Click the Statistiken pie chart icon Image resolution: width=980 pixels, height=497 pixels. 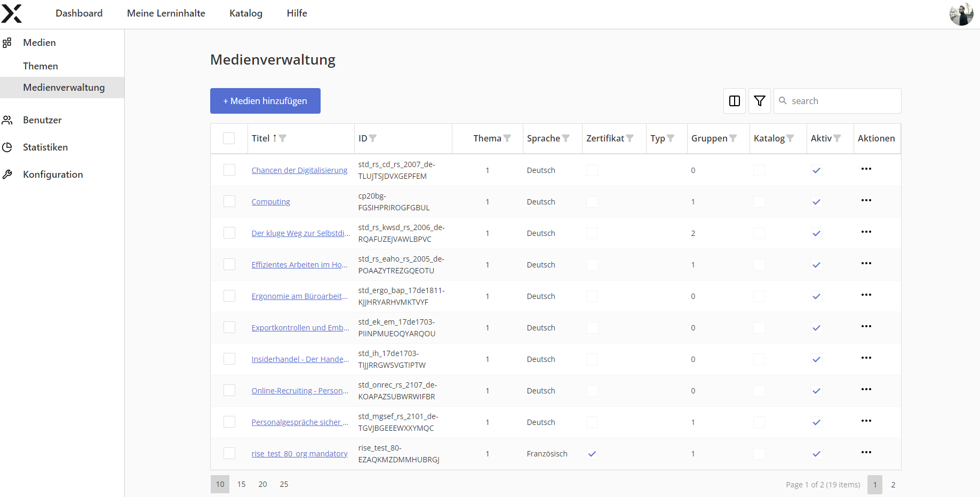coord(7,147)
